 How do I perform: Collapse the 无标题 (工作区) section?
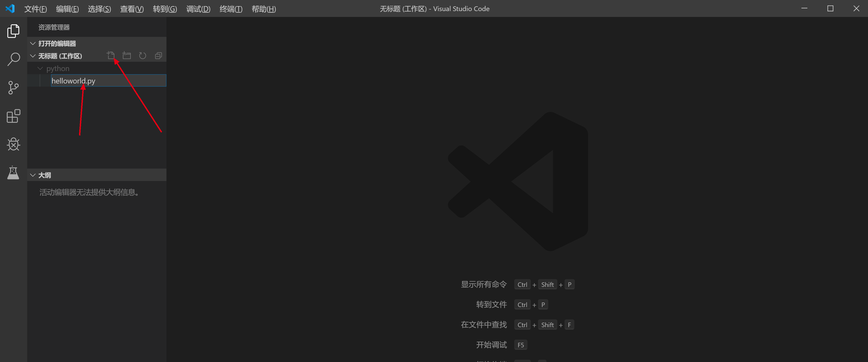[33, 56]
